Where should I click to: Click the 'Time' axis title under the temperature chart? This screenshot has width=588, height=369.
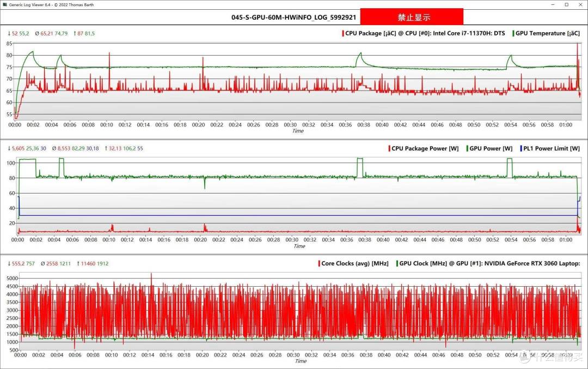(x=298, y=131)
